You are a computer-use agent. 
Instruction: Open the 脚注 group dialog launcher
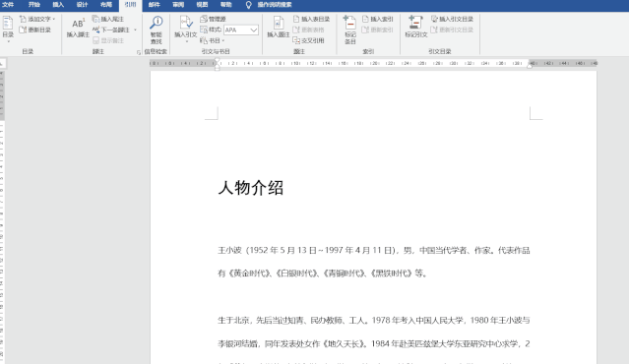[139, 52]
